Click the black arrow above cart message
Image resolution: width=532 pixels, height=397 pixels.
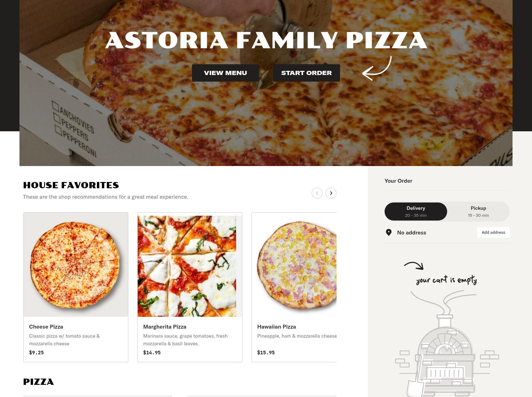pyautogui.click(x=414, y=266)
